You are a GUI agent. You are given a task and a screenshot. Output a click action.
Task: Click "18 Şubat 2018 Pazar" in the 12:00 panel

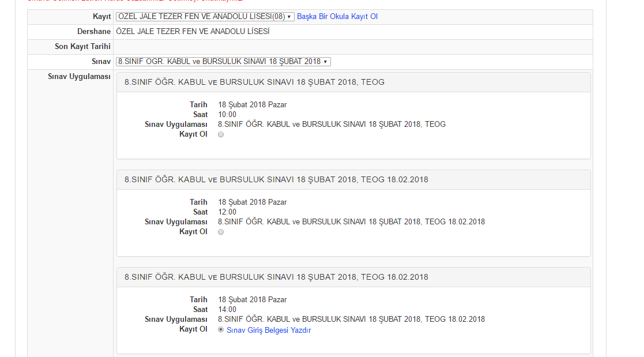253,202
